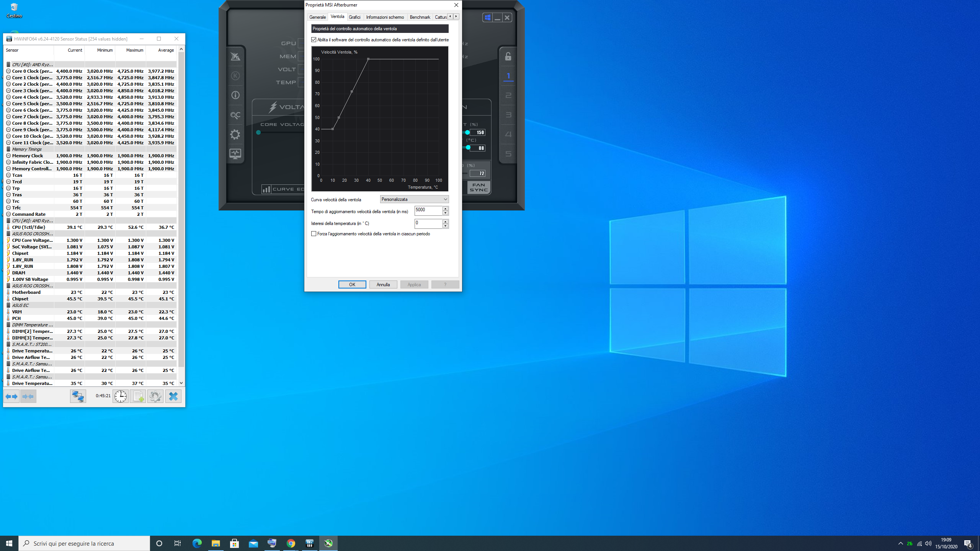980x551 pixels.
Task: Enable force fan speed update checkbox
Action: [x=314, y=234]
